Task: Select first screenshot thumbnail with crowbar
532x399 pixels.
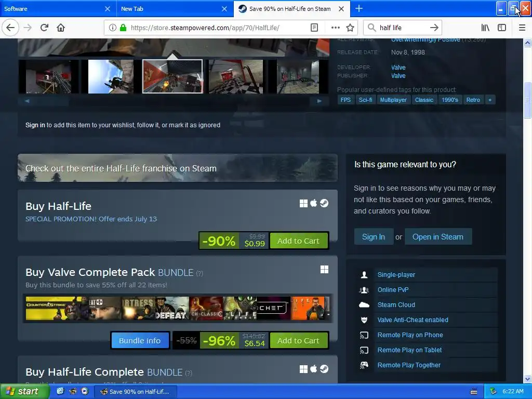Action: 48,76
